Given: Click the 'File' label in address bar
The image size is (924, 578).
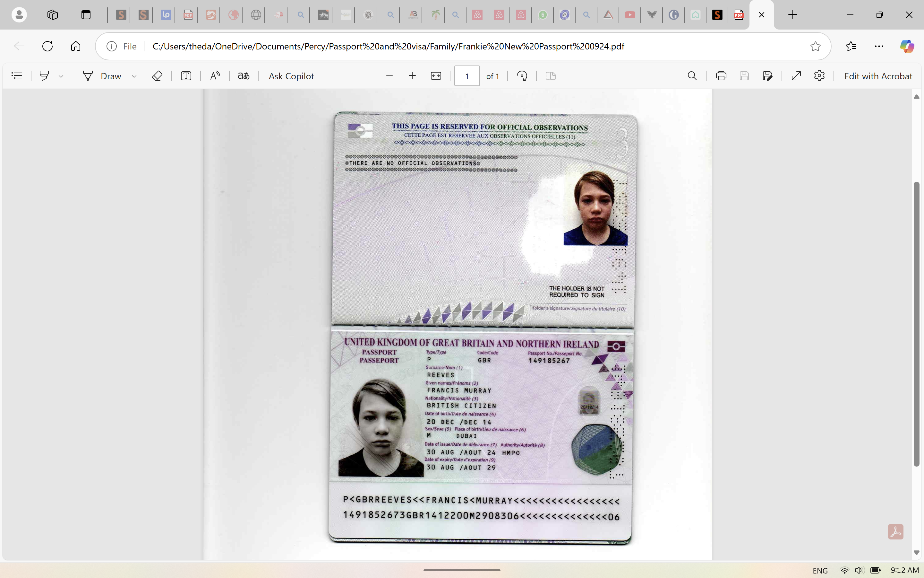Looking at the screenshot, I should 130,46.
